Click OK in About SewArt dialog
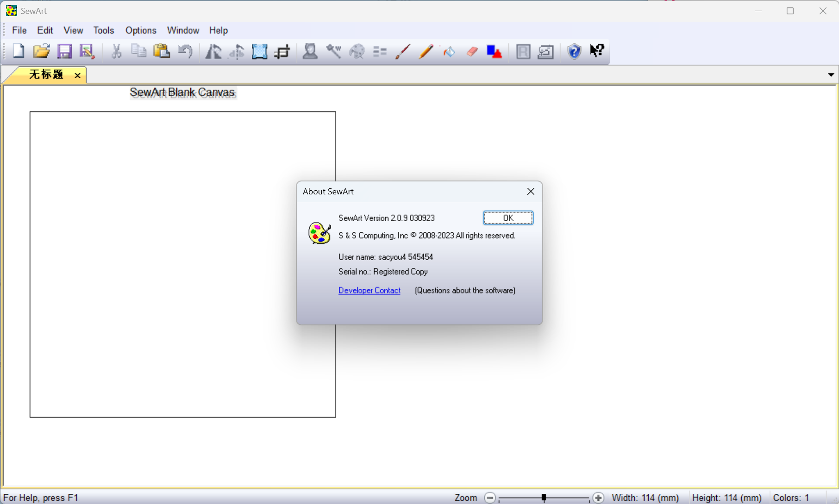839x504 pixels. pos(508,218)
